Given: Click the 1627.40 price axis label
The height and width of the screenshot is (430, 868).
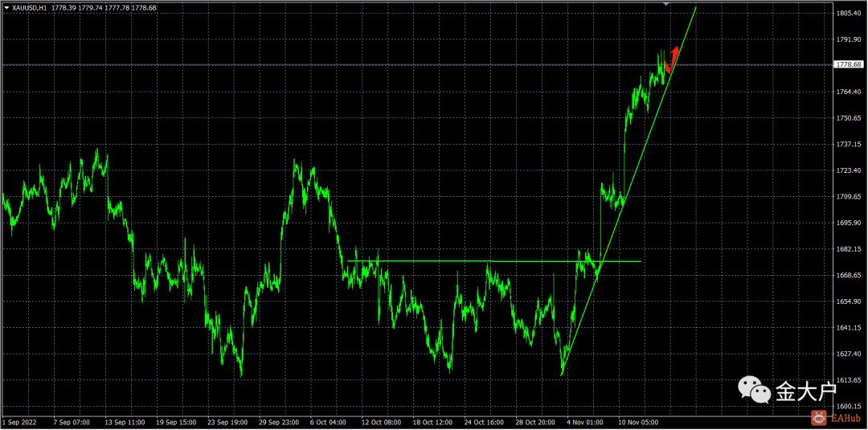Looking at the screenshot, I should point(848,354).
